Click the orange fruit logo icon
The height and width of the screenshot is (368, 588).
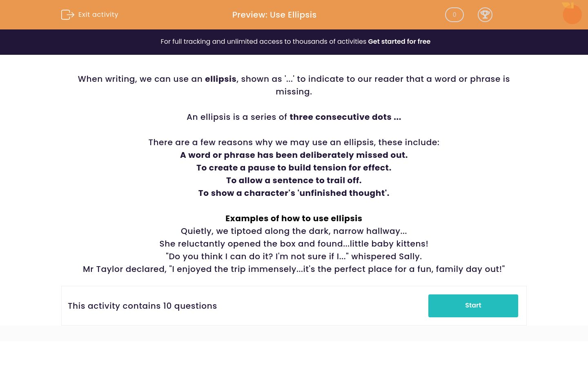pos(572,14)
